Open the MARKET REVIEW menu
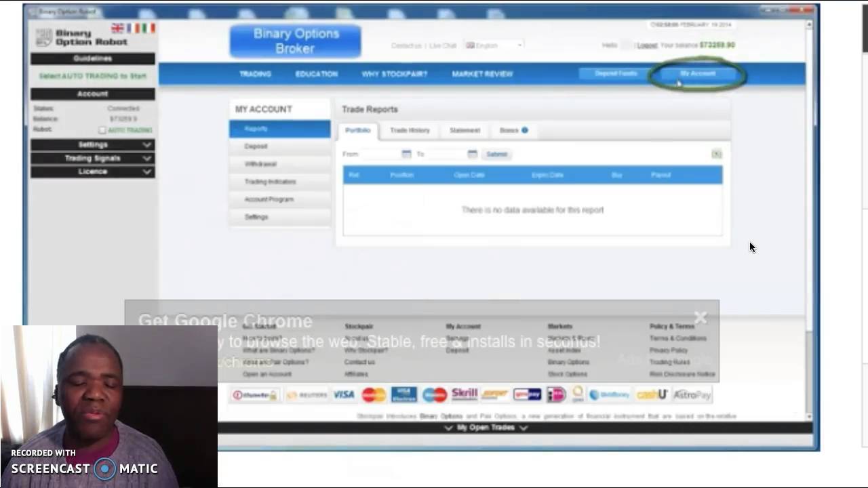868x488 pixels. click(482, 74)
